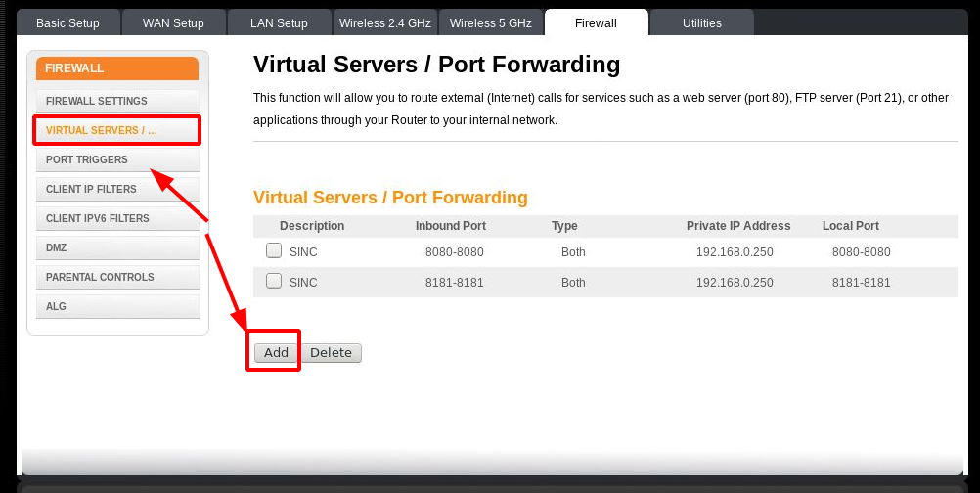Open Parental Controls section
The image size is (980, 493).
117,278
